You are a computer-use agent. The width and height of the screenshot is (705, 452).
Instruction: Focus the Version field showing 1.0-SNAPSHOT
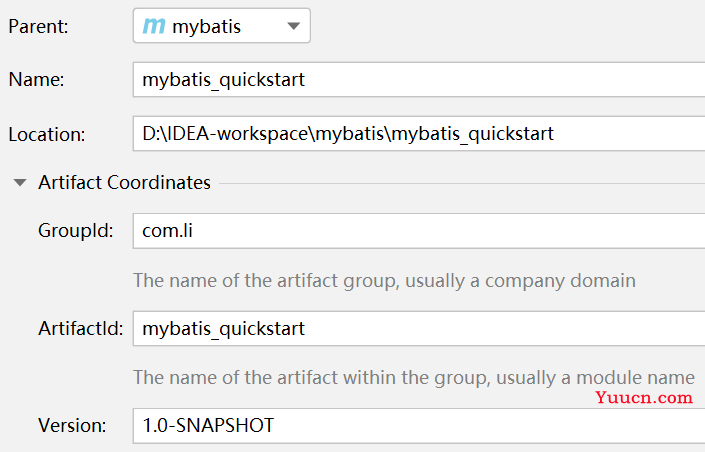(x=419, y=425)
